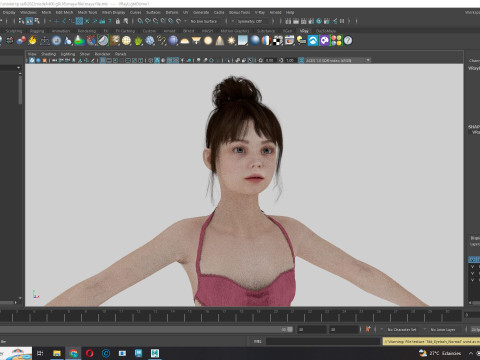The height and width of the screenshot is (360, 480).
Task: Click the green plant shelf icon
Action: [x=138, y=41]
